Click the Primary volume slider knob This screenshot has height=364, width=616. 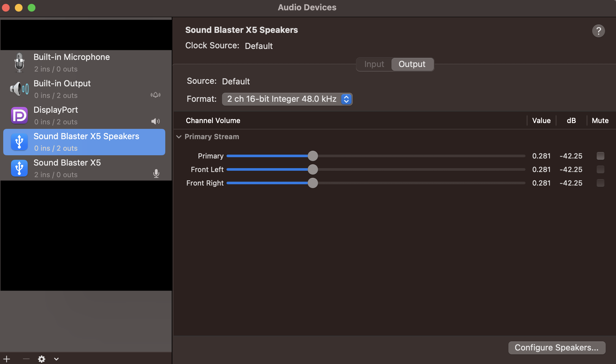click(313, 156)
